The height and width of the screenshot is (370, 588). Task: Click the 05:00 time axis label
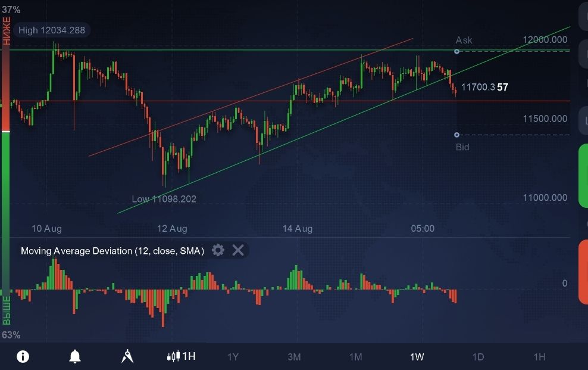click(x=423, y=229)
